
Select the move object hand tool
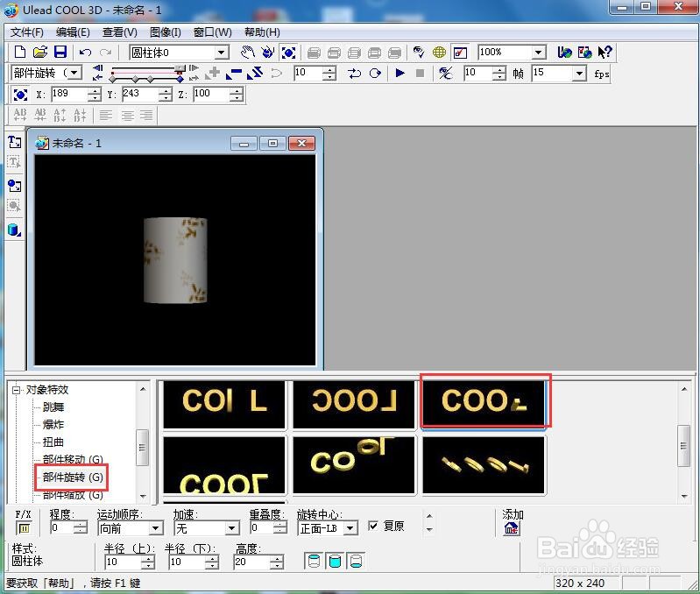coord(247,53)
